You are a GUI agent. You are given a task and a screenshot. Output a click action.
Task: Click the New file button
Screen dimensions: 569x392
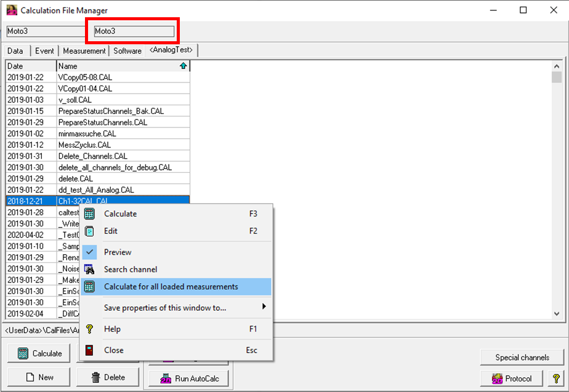coord(39,377)
